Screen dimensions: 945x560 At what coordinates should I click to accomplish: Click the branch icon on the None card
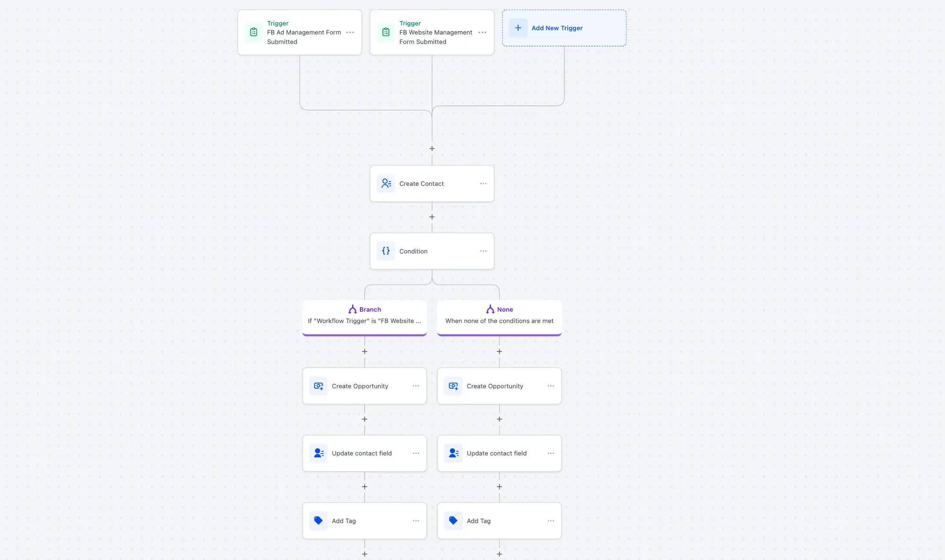coord(489,309)
